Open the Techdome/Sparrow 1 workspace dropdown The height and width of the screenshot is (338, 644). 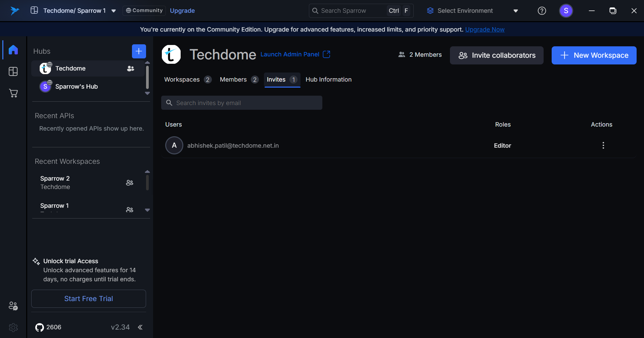point(114,11)
